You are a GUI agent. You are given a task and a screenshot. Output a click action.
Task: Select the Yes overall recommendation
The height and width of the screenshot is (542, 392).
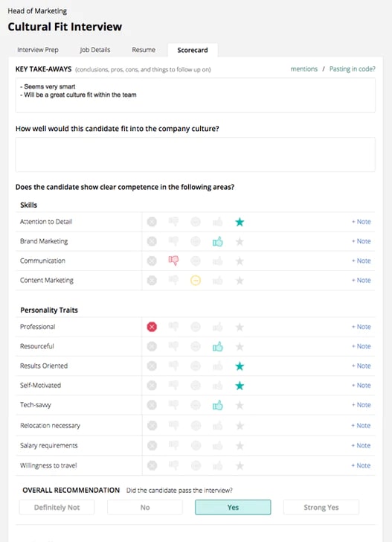coord(233,507)
